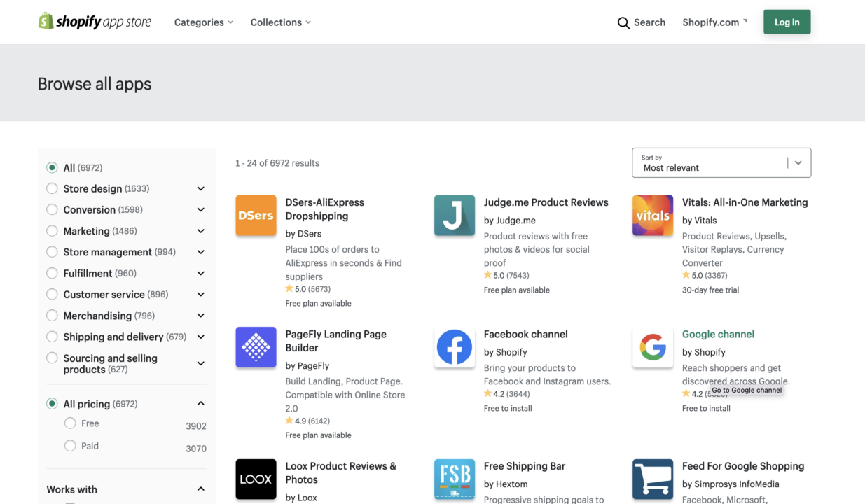
Task: Open the Categories menu
Action: [204, 22]
